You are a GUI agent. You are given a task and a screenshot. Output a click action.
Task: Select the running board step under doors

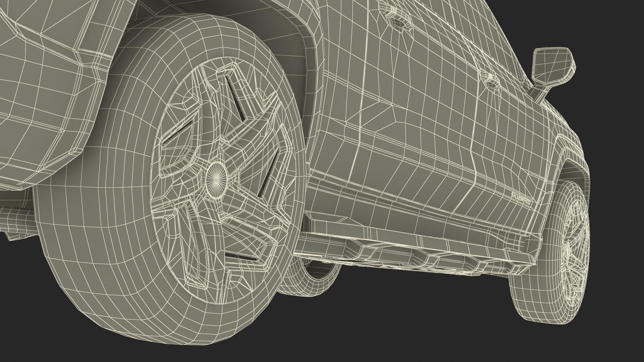[x=419, y=242]
